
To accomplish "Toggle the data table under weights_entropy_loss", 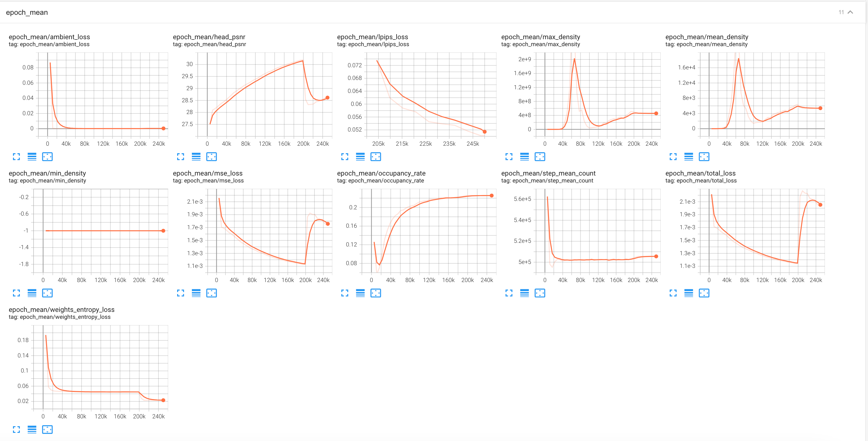I will pos(32,430).
